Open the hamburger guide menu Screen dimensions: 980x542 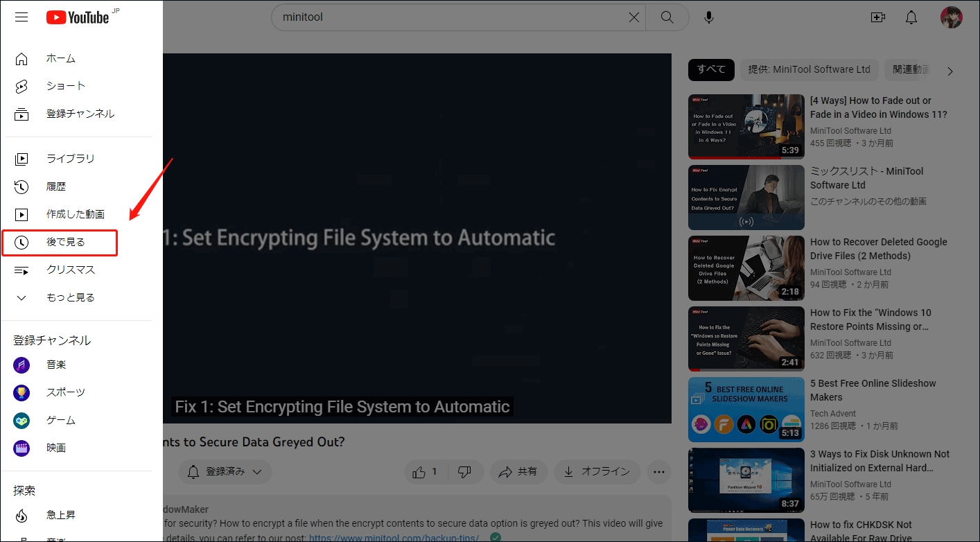click(x=21, y=17)
